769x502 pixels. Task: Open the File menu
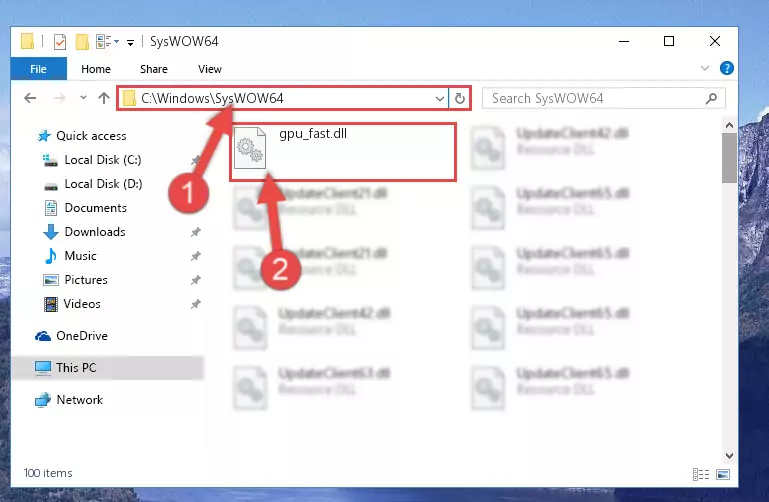(38, 69)
